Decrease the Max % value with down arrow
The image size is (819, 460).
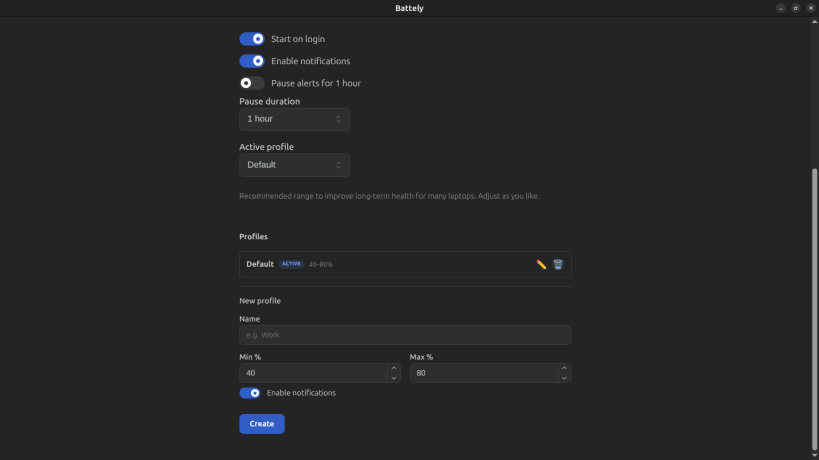click(x=564, y=378)
